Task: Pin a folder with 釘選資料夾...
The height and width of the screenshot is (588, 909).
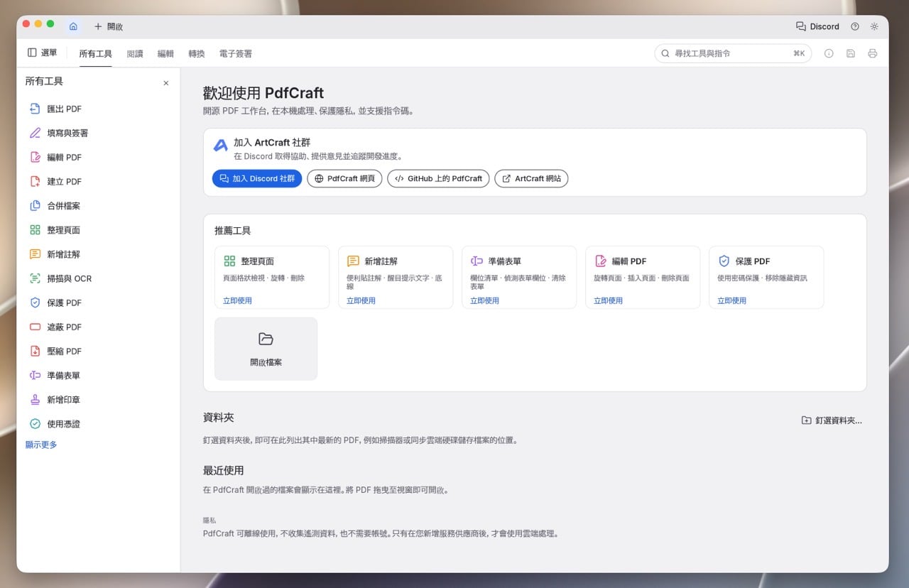Action: [832, 420]
